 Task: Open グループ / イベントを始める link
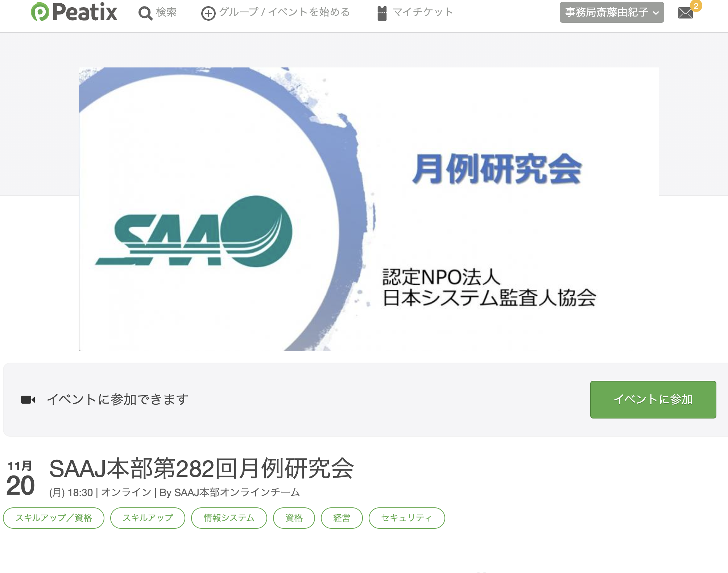pos(285,12)
